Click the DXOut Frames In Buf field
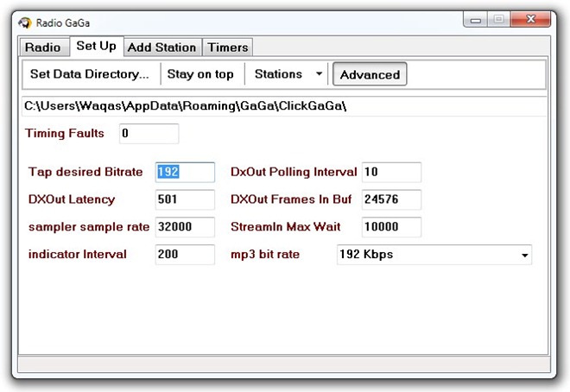The image size is (570, 392). click(391, 199)
